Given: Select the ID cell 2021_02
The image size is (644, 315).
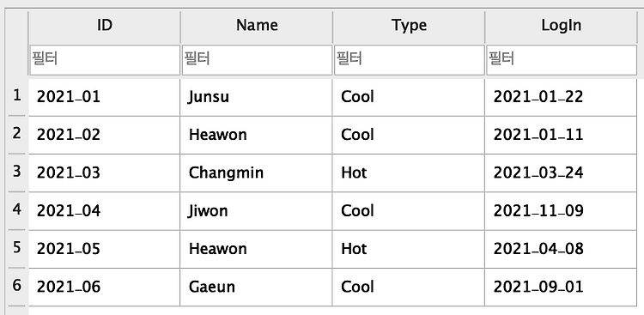Looking at the screenshot, I should (x=104, y=135).
